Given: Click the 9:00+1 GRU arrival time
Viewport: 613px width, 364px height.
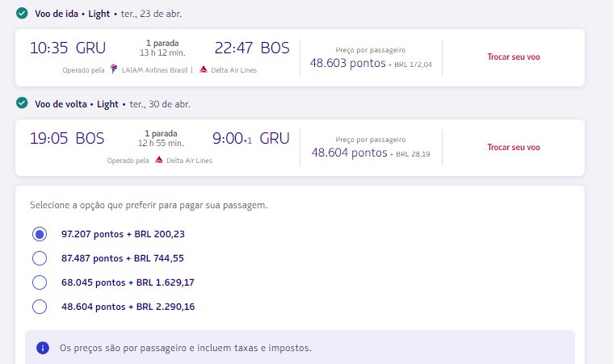Looking at the screenshot, I should coord(251,138).
